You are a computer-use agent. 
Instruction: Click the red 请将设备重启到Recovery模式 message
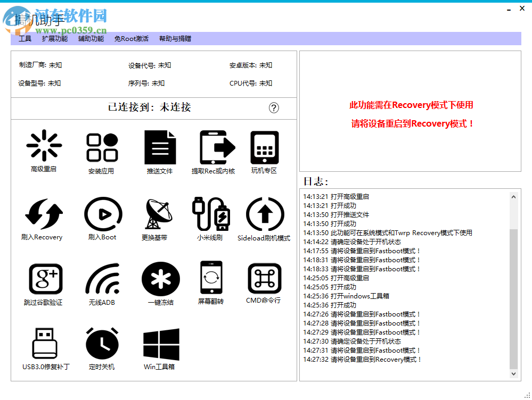tap(412, 124)
